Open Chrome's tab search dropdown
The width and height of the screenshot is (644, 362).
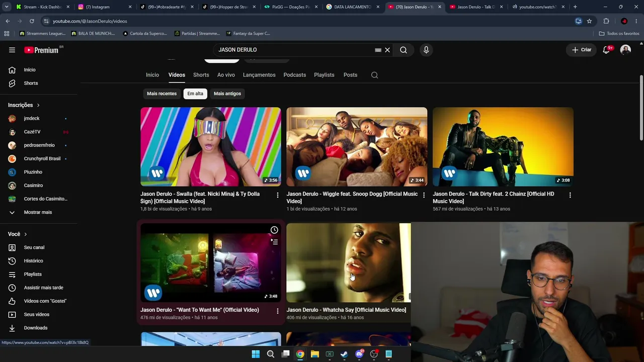coord(6,7)
